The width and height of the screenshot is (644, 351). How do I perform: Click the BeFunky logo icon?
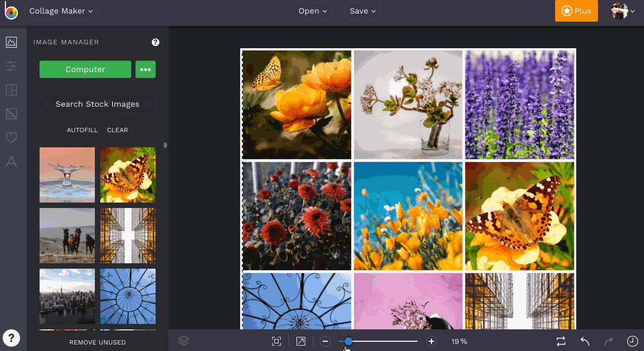tap(11, 11)
